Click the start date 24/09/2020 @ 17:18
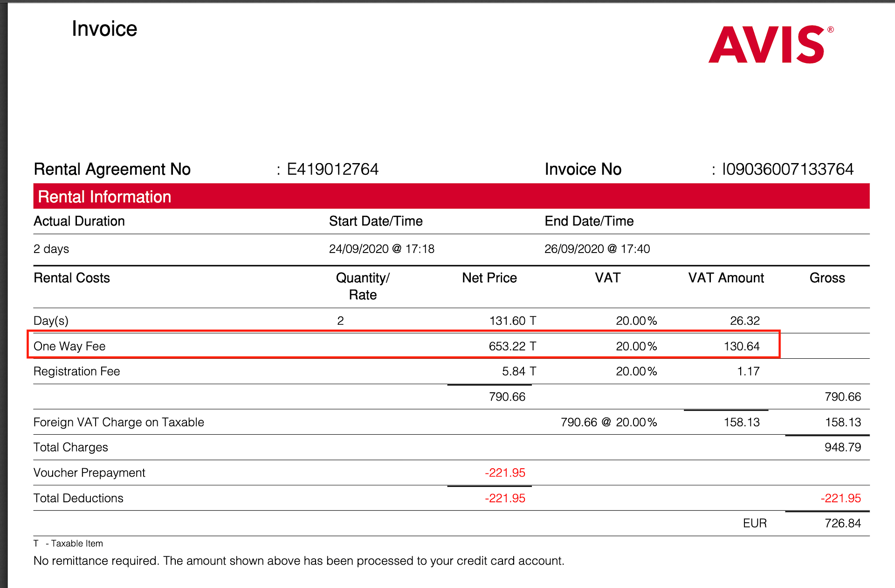 (x=381, y=249)
